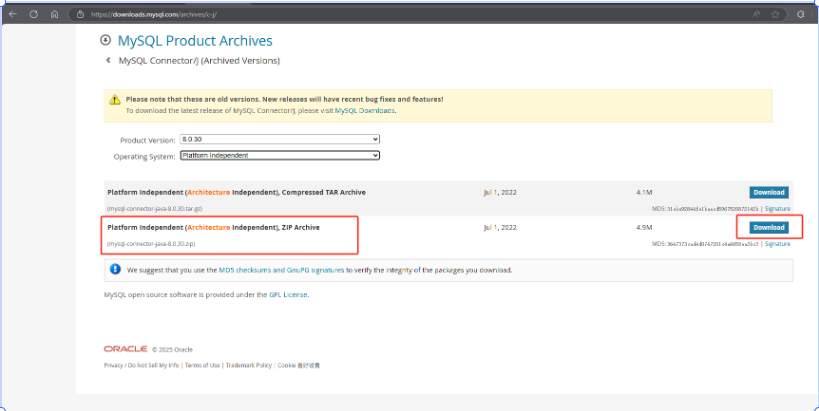This screenshot has height=411, width=819.
Task: Open the Cookie preferences footer link
Action: (x=298, y=366)
